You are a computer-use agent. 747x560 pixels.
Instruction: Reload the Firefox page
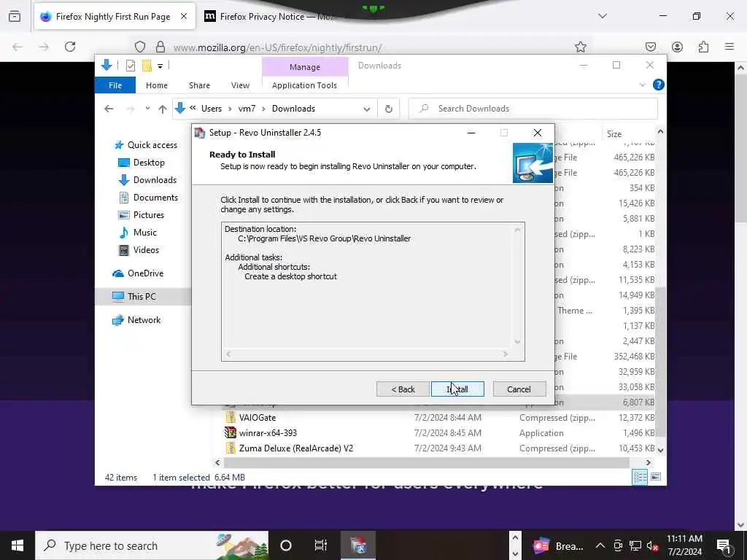click(x=70, y=47)
